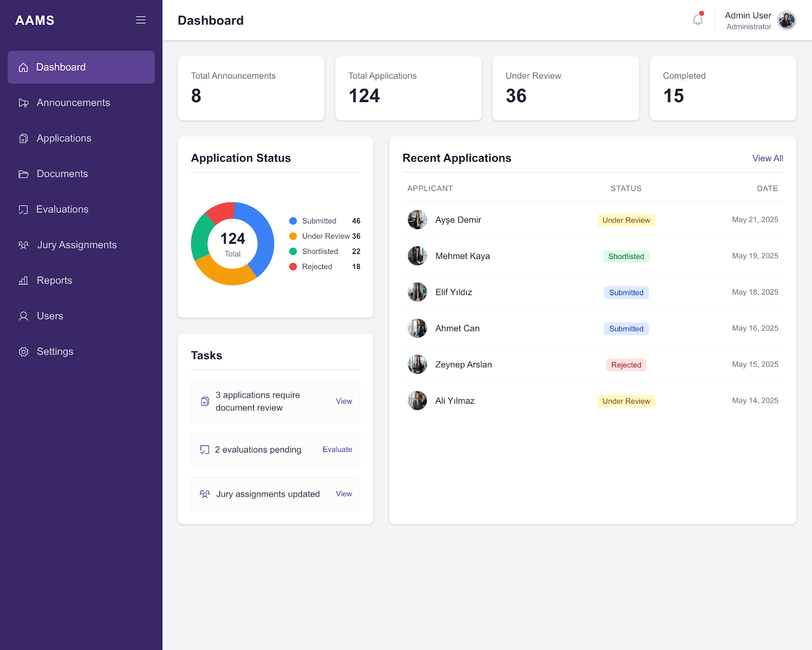The width and height of the screenshot is (812, 650).
Task: Click Zeynep Arslan's Rejected status badge
Action: coord(626,365)
